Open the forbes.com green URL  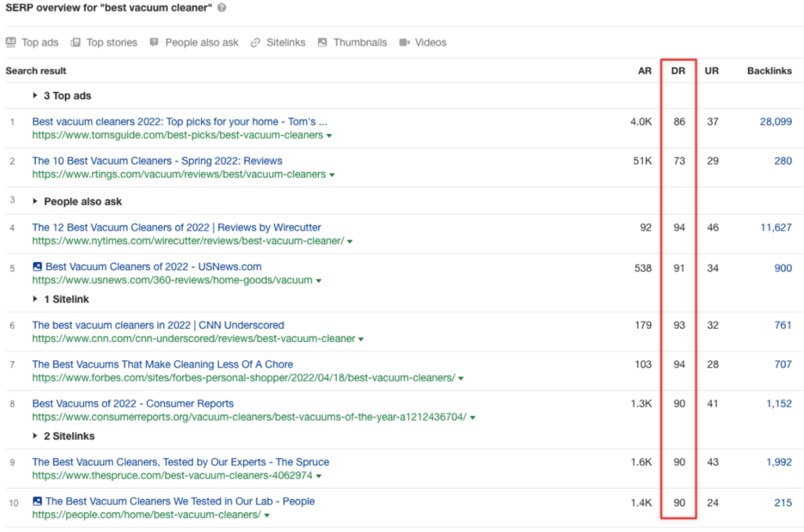(x=243, y=378)
